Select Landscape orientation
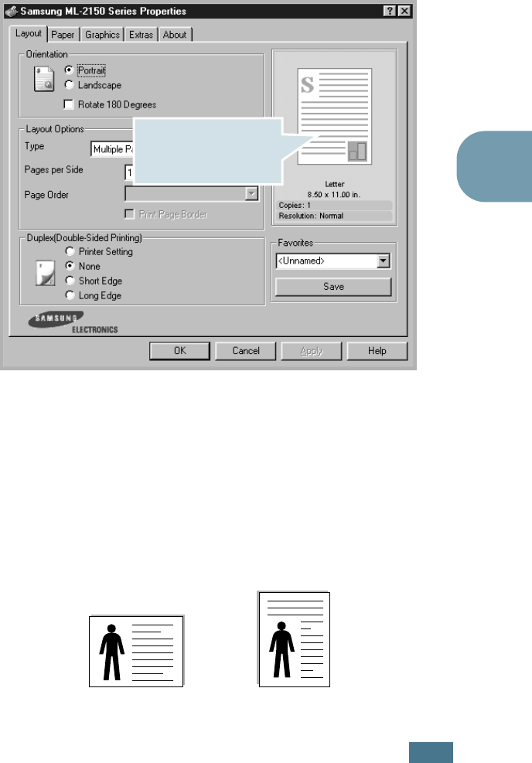This screenshot has width=532, height=763. [x=93, y=85]
